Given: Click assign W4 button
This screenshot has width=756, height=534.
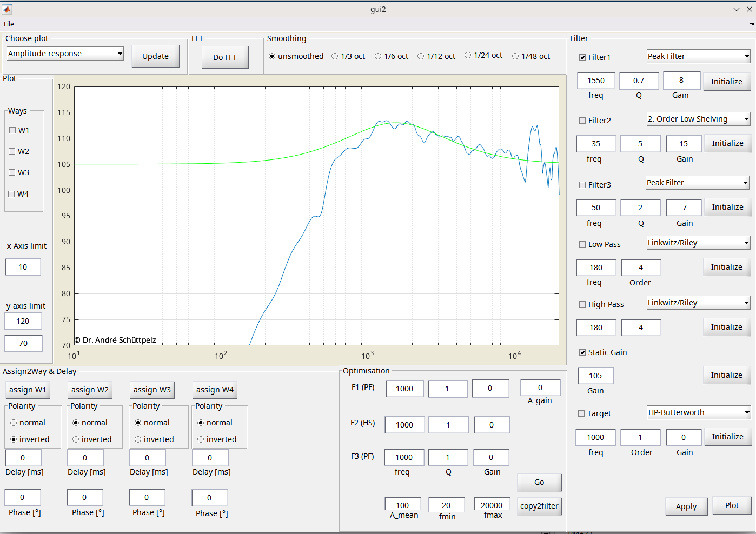Looking at the screenshot, I should pyautogui.click(x=215, y=390).
